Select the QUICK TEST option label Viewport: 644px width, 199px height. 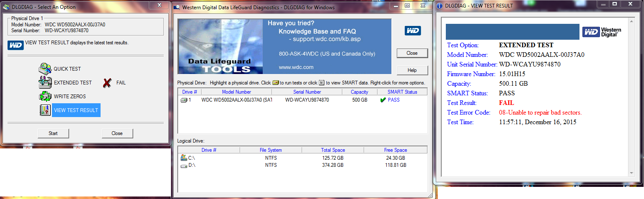click(x=67, y=69)
